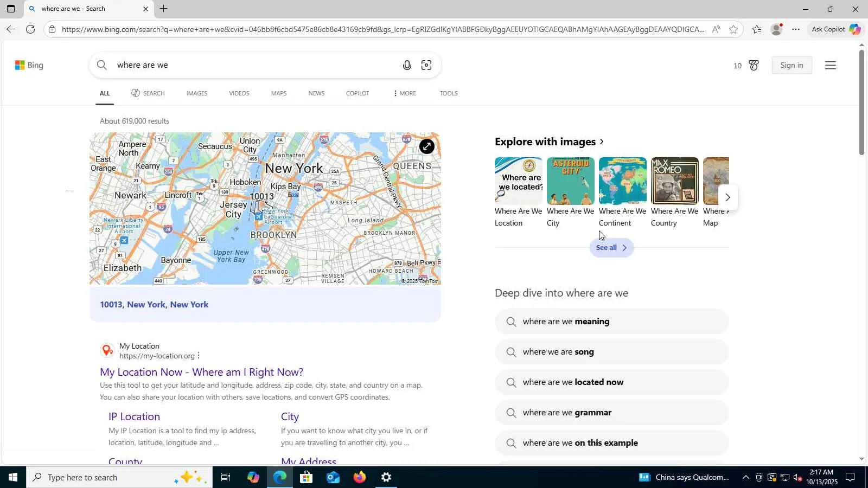Open Explore with images heading link
The height and width of the screenshot is (488, 868).
point(550,142)
